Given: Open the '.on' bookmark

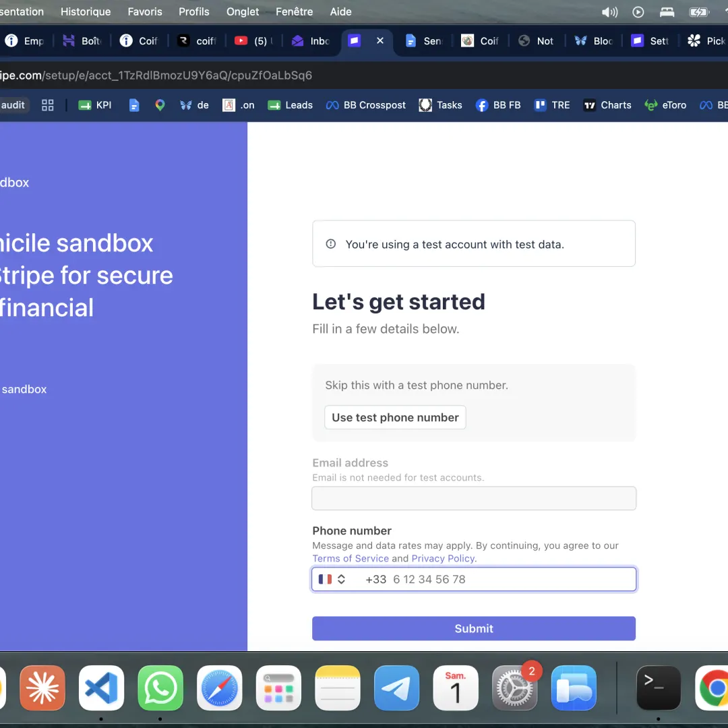Looking at the screenshot, I should point(239,105).
